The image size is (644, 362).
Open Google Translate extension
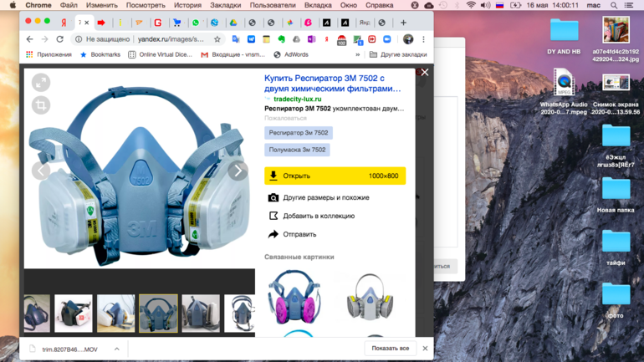[x=236, y=39]
